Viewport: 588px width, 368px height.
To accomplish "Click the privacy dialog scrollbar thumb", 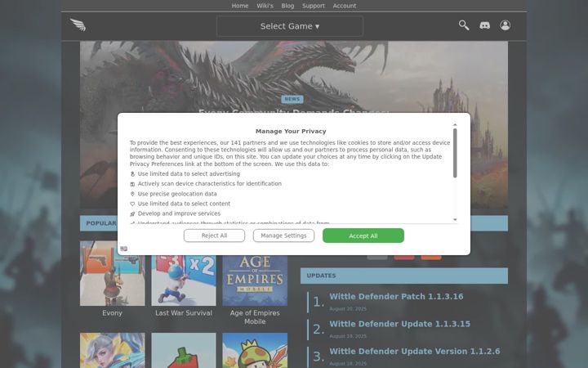I will 455,153.
